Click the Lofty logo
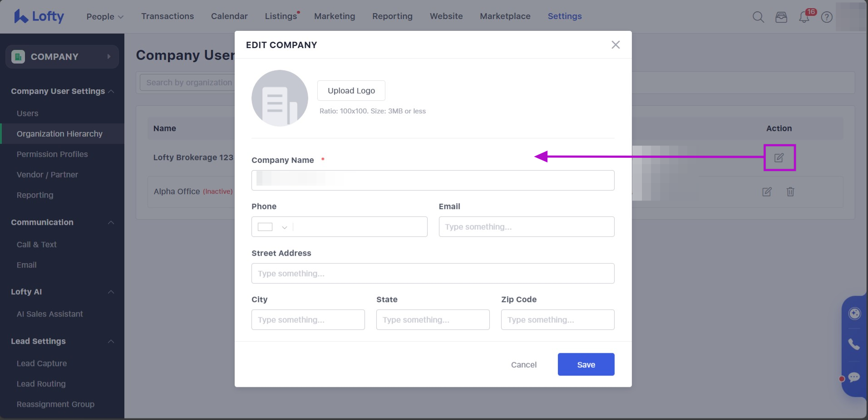This screenshot has height=420, width=868. 39,16
